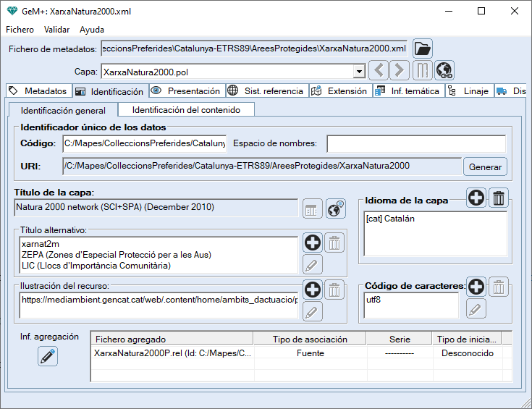The width and height of the screenshot is (532, 409).
Task: Click the globe icon beside the layer title
Action: pos(335,208)
